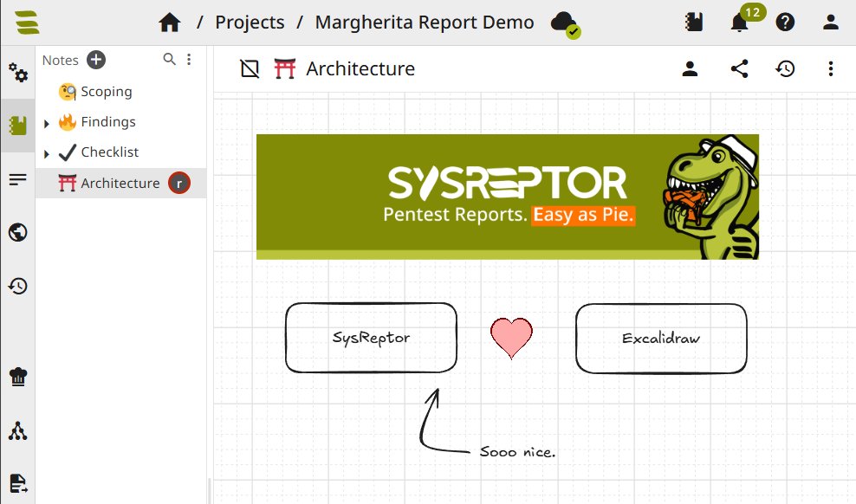Select the Excalidraw rectangle box

[661, 339]
